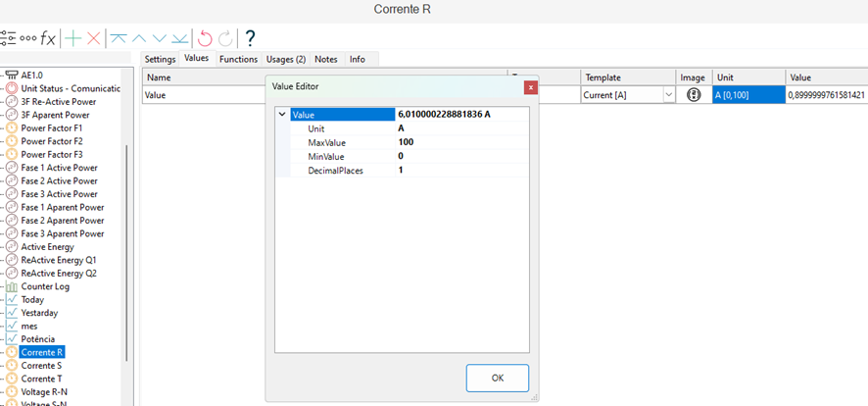The image size is (868, 406).
Task: Open help with the question mark icon
Action: 250,38
